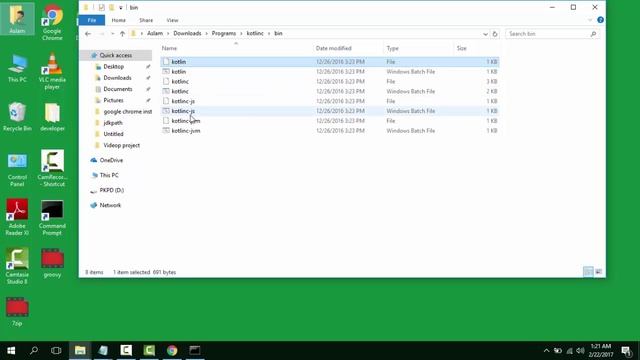Open the groovy desktop item
The width and height of the screenshot is (640, 360).
click(52, 263)
